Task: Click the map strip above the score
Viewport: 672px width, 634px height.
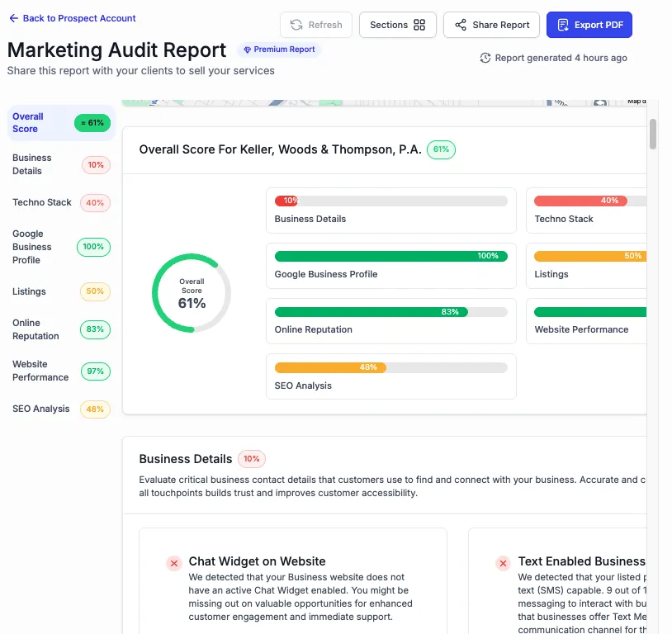Action: click(385, 103)
